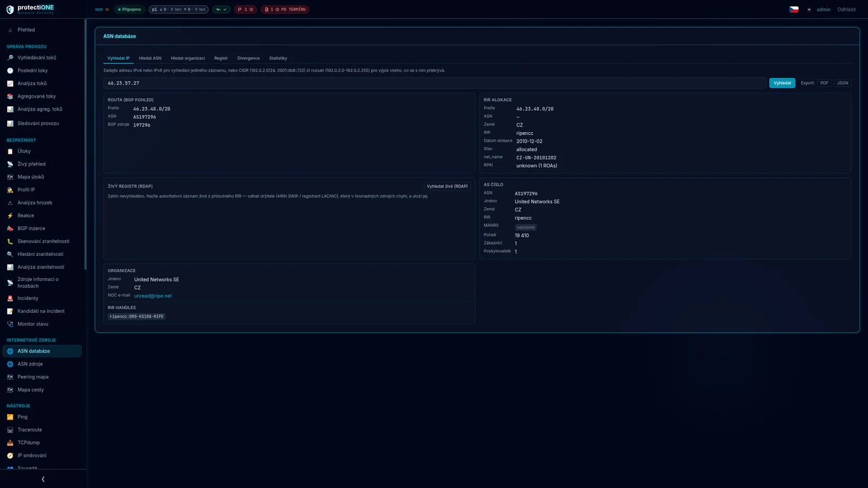Click the PO TERMÍNU overdue badge
Image resolution: width=868 pixels, height=488 pixels.
[285, 9]
